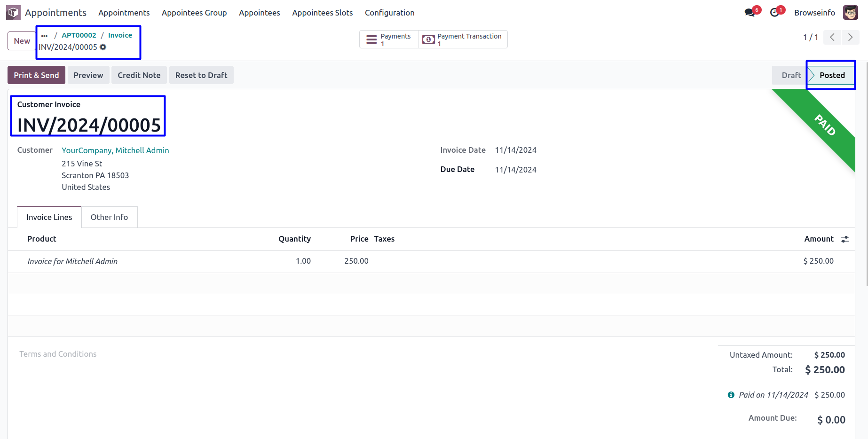Screen dimensions: 868x439
Task: Click the user avatar picture
Action: (x=850, y=13)
